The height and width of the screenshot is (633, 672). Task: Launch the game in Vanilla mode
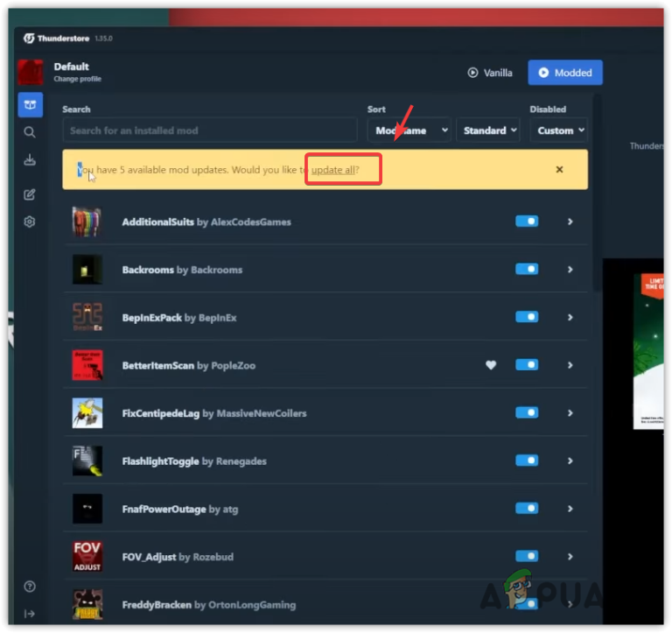(490, 73)
